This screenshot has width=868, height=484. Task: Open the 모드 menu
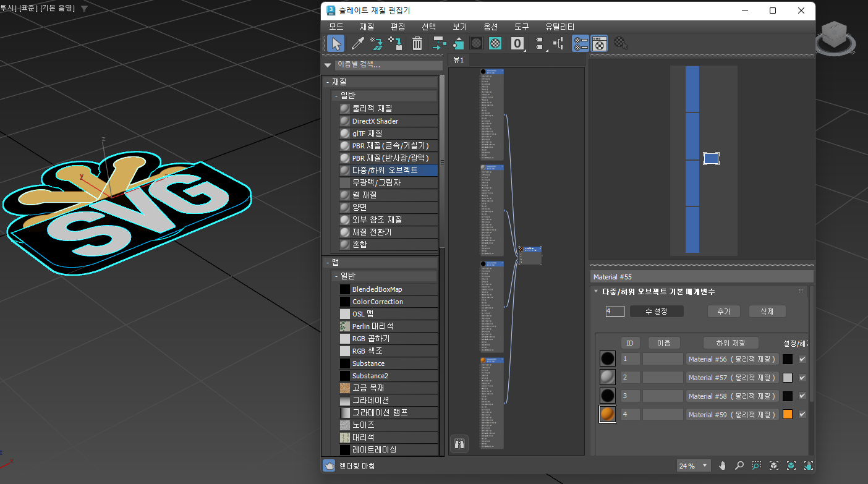[336, 27]
